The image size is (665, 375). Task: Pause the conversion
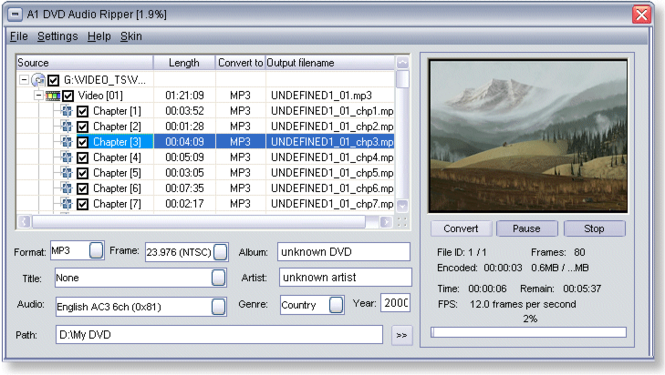[x=526, y=229]
